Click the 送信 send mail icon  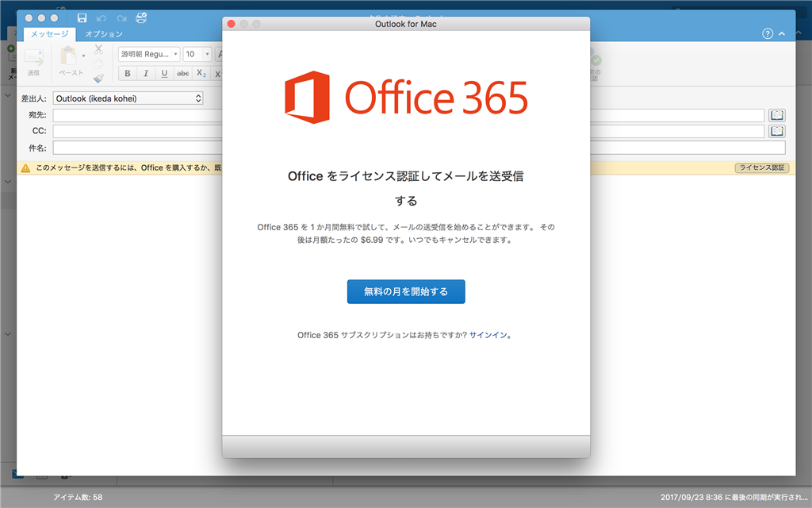coord(33,57)
